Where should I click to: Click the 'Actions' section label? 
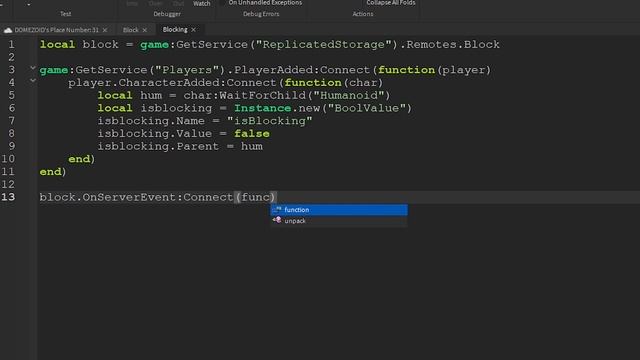pos(363,14)
